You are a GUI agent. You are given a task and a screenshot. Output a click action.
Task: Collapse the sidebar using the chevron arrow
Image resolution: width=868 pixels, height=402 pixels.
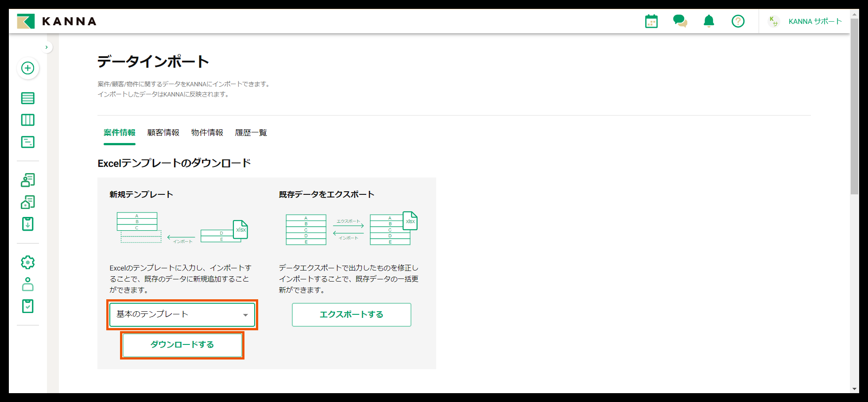[47, 46]
